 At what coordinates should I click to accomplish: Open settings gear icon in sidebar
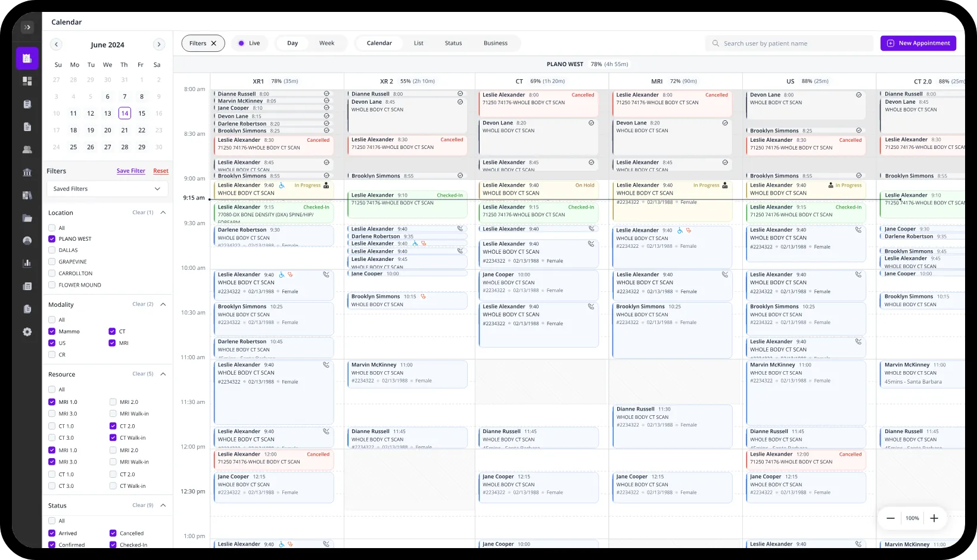[x=27, y=332]
